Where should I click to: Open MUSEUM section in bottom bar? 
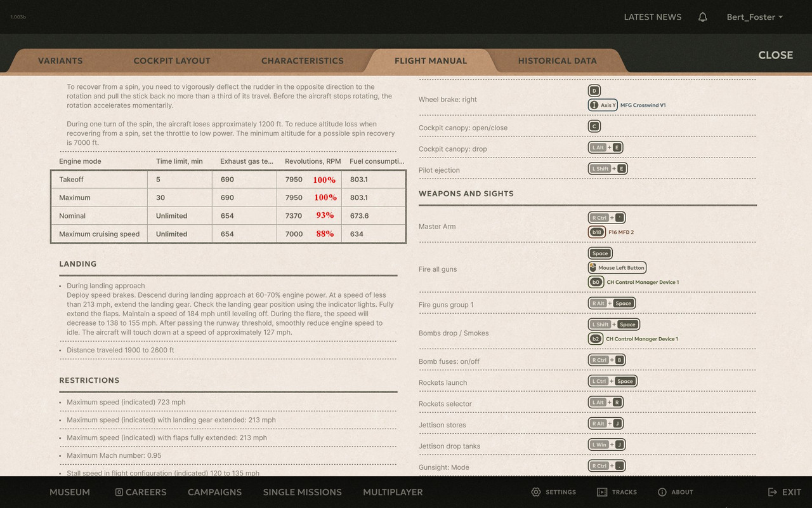70,492
